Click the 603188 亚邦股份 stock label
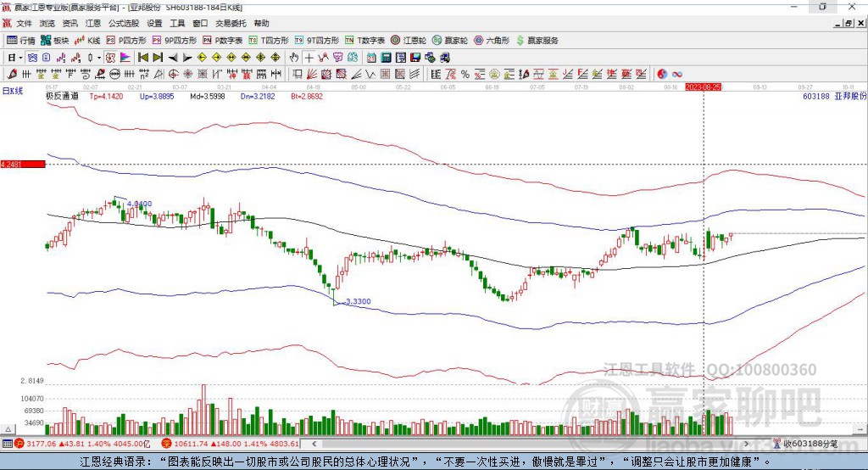 tap(834, 97)
